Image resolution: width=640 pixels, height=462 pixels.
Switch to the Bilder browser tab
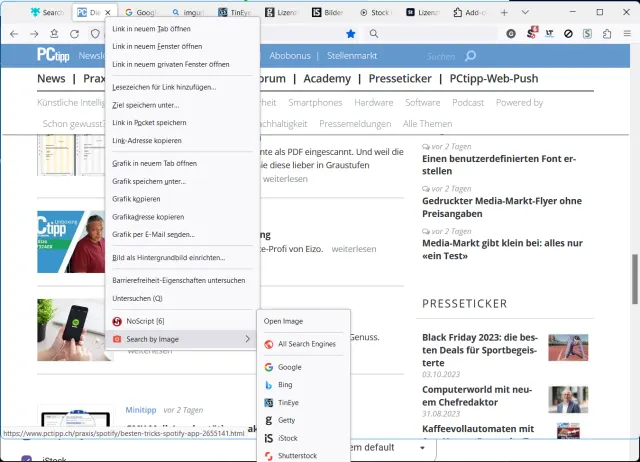click(x=329, y=13)
